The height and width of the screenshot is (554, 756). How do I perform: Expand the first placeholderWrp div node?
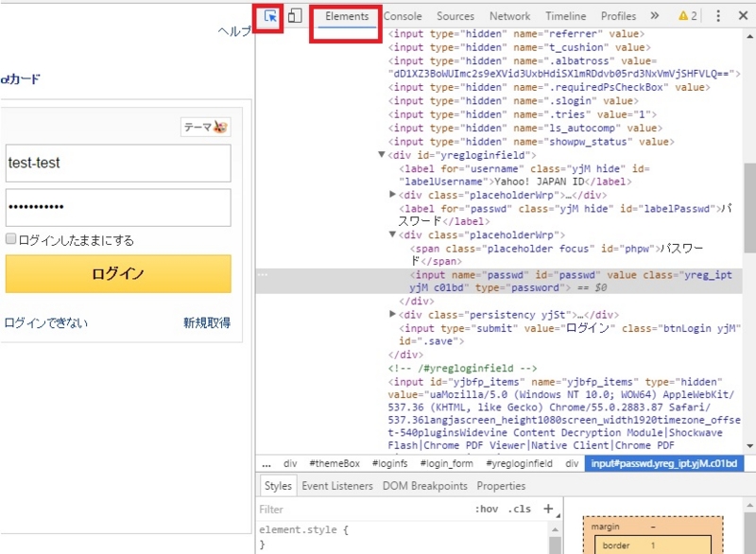(392, 195)
